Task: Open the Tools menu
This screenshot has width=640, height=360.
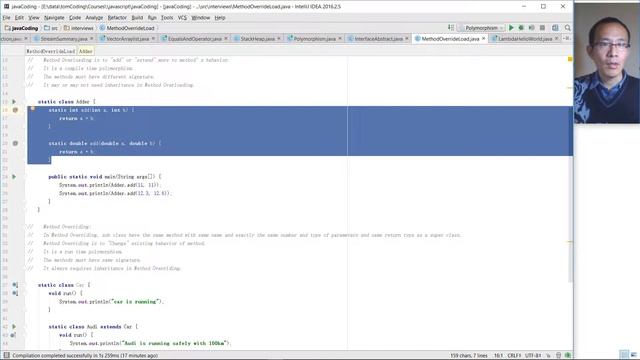Action: (167, 18)
